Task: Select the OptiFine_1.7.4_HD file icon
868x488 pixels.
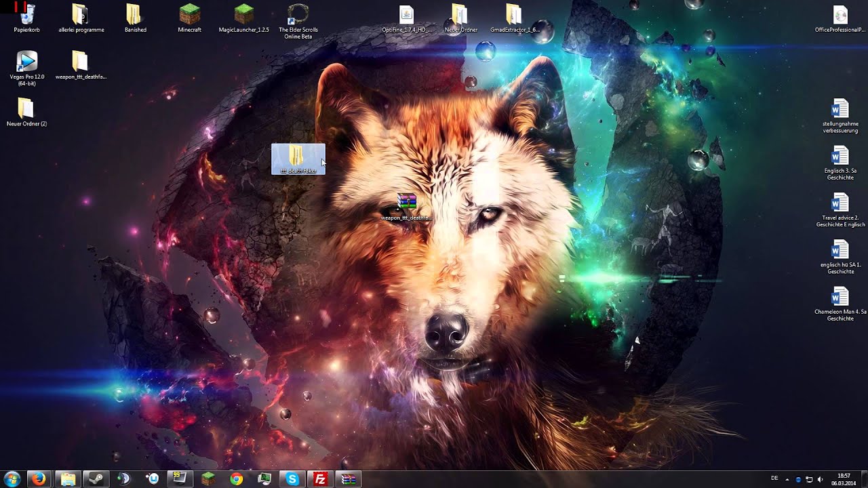Action: 406,18
